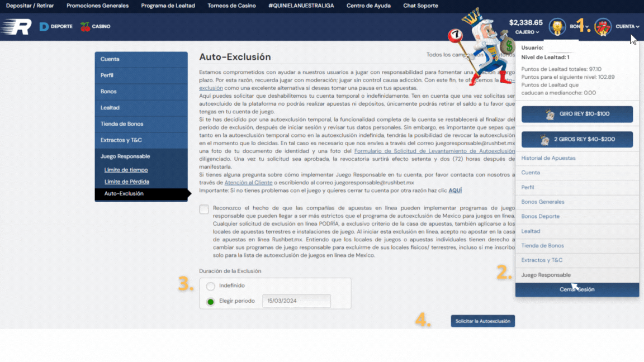
Task: Open #QUINIELANUESTRALIGA link
Action: tap(301, 6)
